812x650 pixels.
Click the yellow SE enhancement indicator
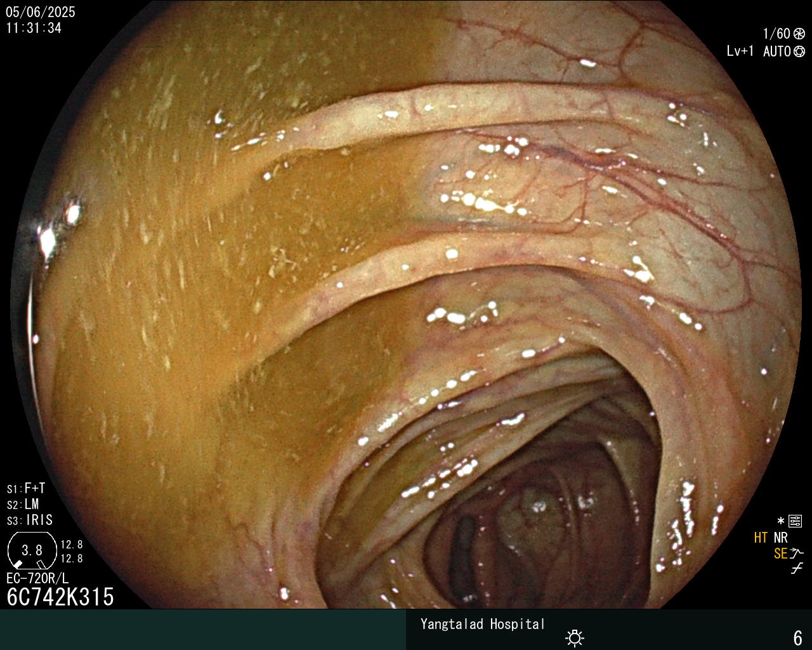[780, 554]
